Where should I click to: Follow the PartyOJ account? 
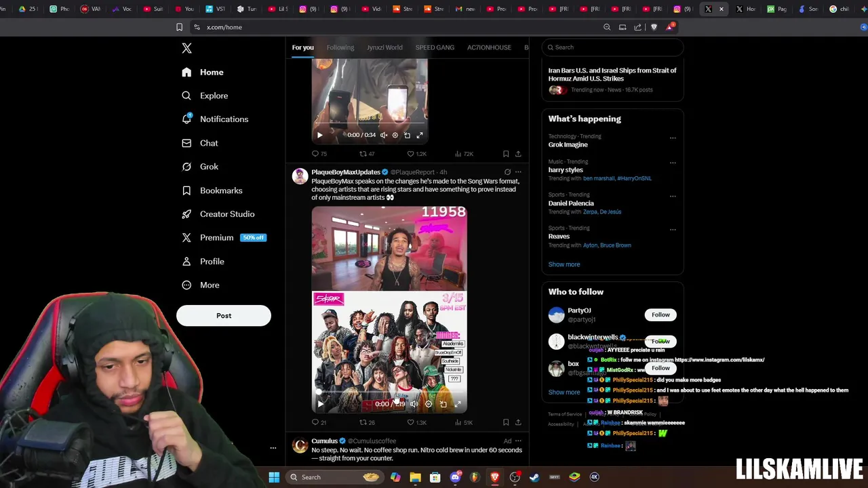pos(660,314)
